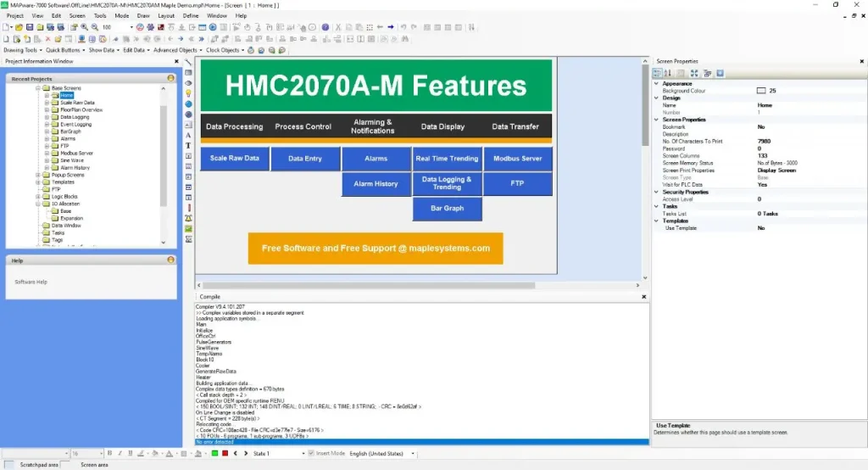Open the Drawing Tools dropdown
Viewport: 868px width, 470px height.
[23, 50]
